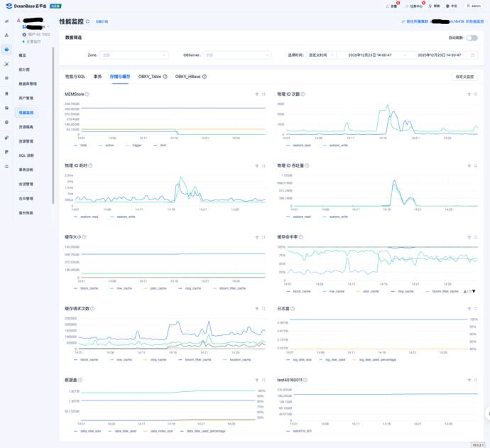Image resolution: width=490 pixels, height=448 pixels.
Task: Switch to the OBKV_Table tab
Action: pos(150,77)
